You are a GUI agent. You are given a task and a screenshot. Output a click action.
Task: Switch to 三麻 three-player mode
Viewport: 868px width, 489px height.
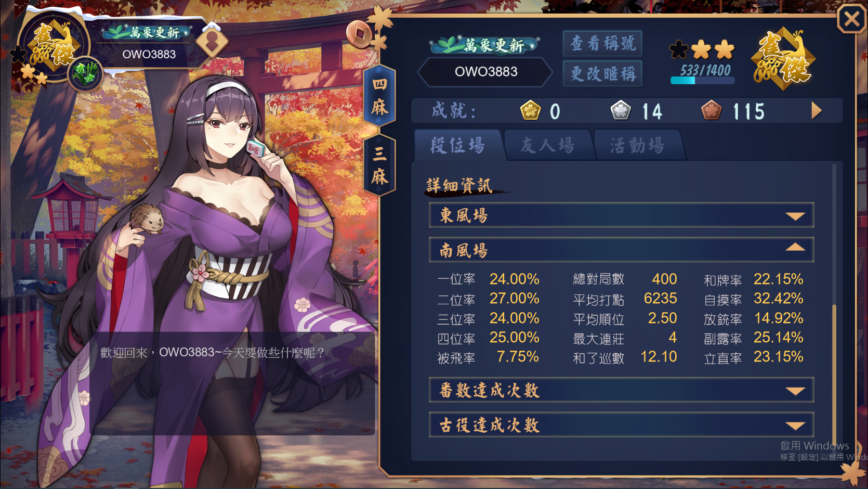379,165
